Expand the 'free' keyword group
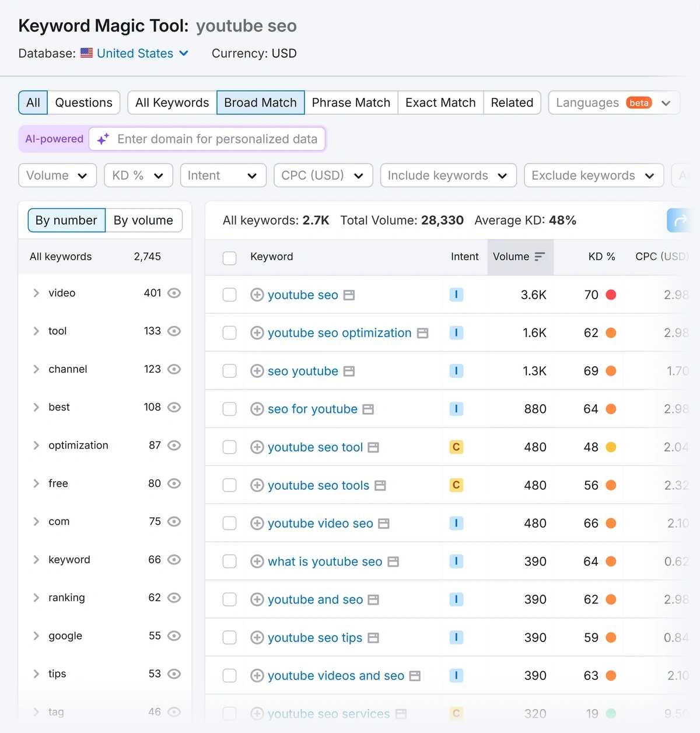Image resolution: width=700 pixels, height=733 pixels. tap(36, 483)
